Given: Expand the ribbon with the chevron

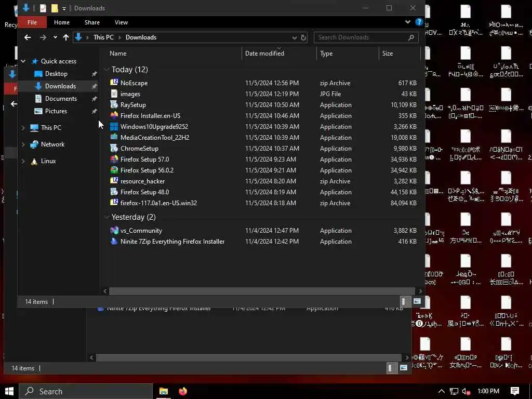Looking at the screenshot, I should (x=407, y=22).
